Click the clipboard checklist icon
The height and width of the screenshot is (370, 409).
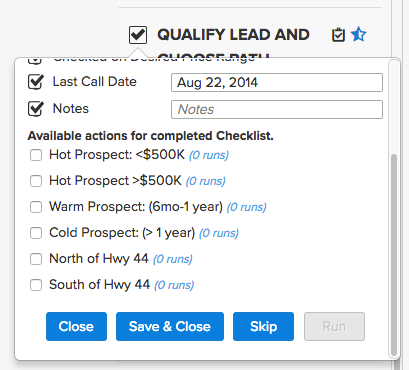click(x=338, y=35)
